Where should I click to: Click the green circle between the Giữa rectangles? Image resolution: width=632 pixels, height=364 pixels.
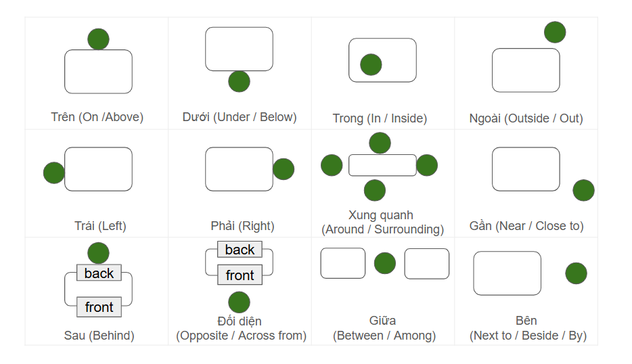click(x=385, y=263)
